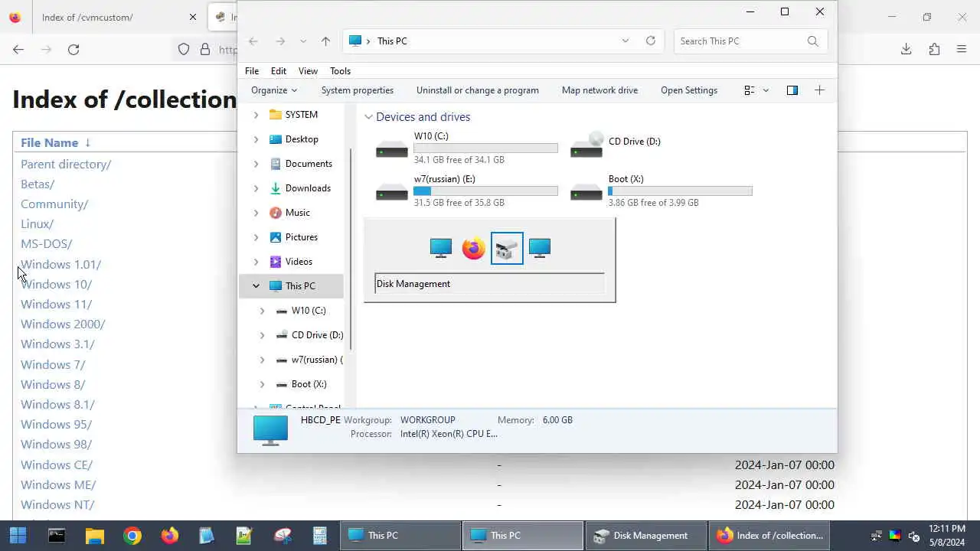Open the Parent directory/ link
This screenshot has width=980, height=551.
[66, 164]
